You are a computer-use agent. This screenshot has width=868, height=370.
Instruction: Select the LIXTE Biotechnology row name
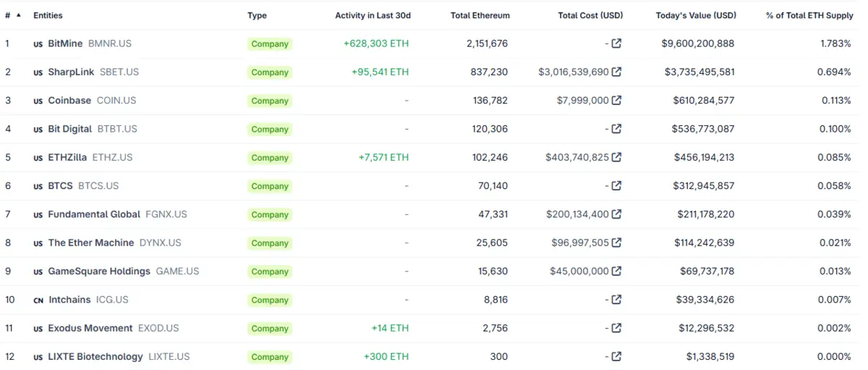point(95,356)
